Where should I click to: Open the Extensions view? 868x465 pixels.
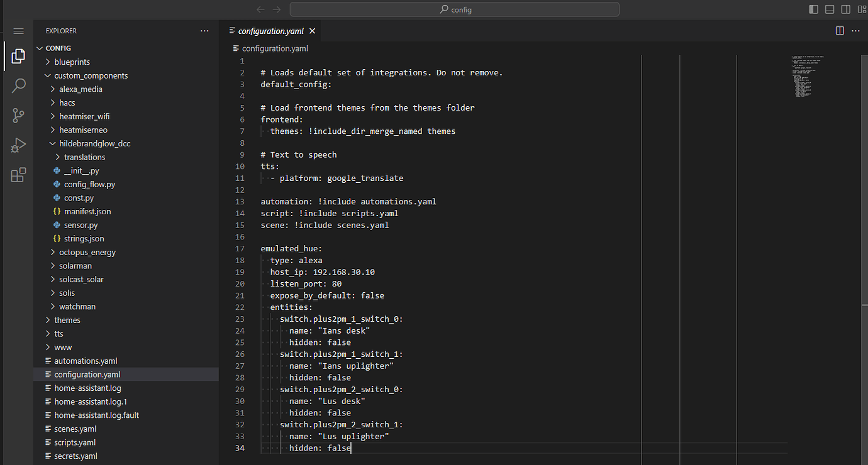tap(18, 175)
